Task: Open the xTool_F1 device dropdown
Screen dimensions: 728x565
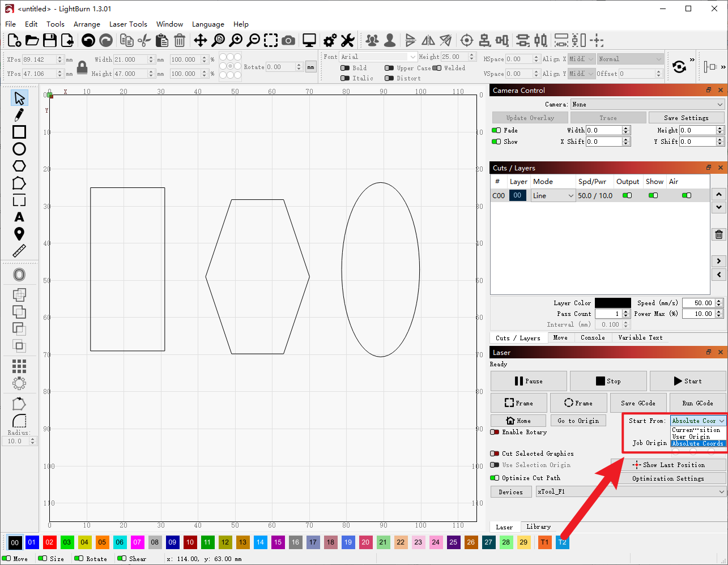Action: click(631, 491)
